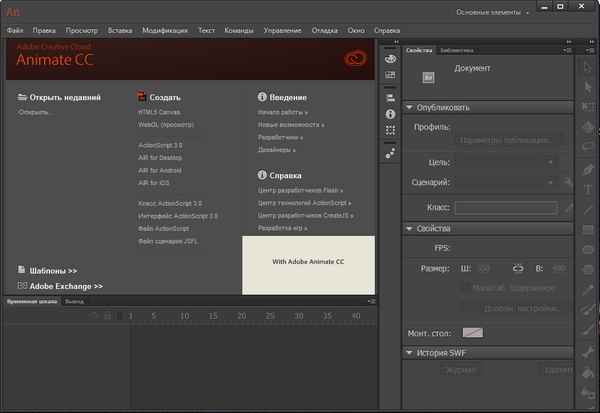This screenshot has width=600, height=413.
Task: Open the Motion Presets panel icon
Action: tap(390, 153)
